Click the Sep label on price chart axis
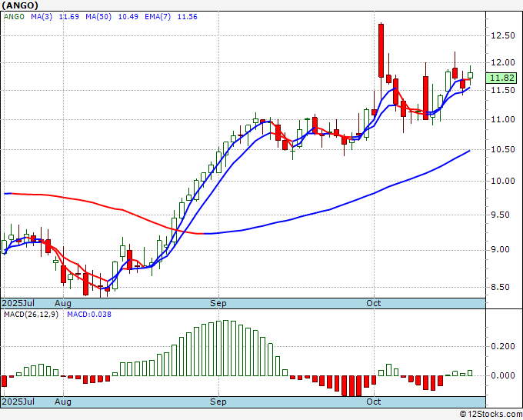 (x=218, y=303)
